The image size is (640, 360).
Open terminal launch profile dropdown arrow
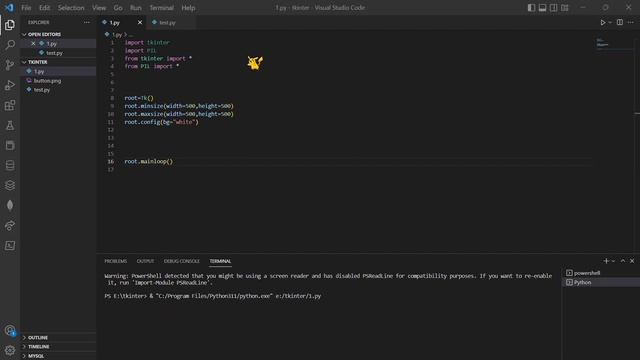(x=613, y=261)
